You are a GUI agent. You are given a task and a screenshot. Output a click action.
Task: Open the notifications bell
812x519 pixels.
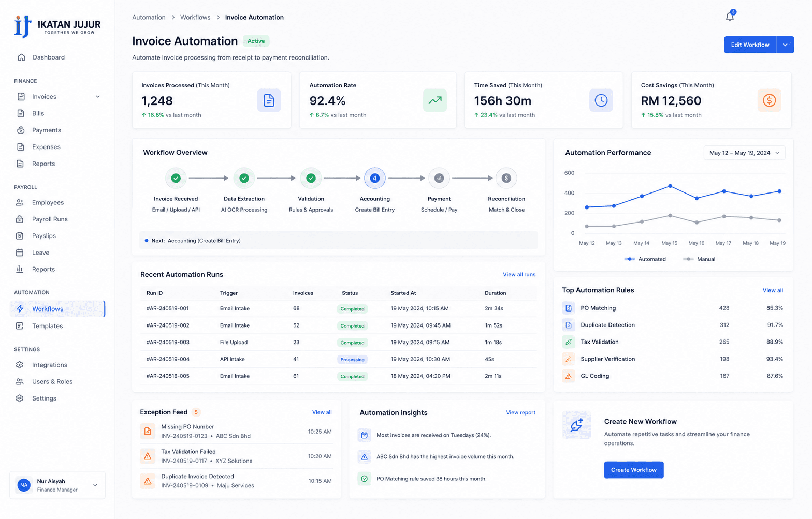[x=730, y=17]
